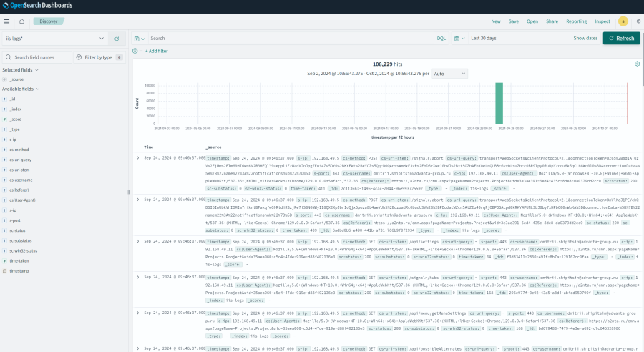Click the time-taken number field icon
The height and width of the screenshot is (352, 644).
[4, 261]
